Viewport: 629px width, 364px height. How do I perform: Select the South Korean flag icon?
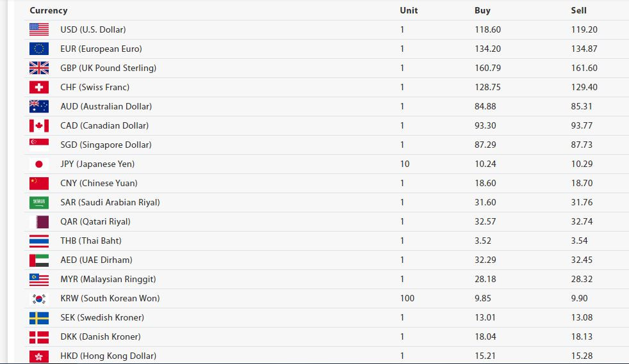coord(39,299)
